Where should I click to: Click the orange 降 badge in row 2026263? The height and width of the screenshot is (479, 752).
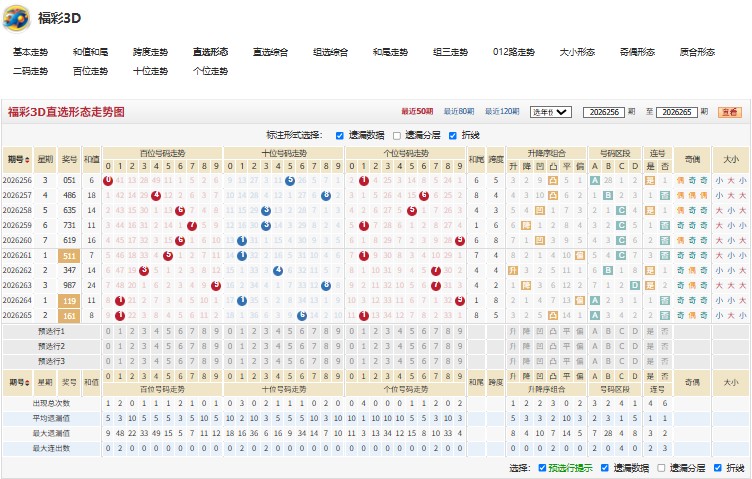(x=526, y=285)
